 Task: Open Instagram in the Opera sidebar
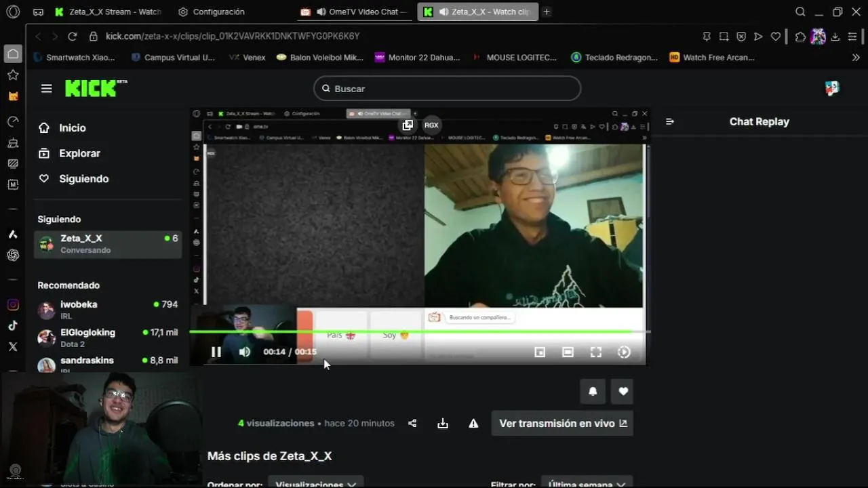pyautogui.click(x=13, y=305)
